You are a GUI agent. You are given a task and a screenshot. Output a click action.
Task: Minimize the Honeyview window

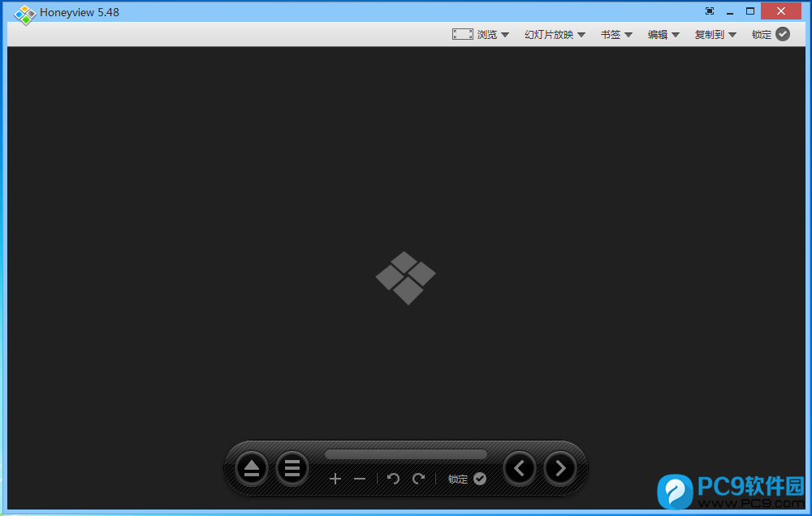click(730, 11)
